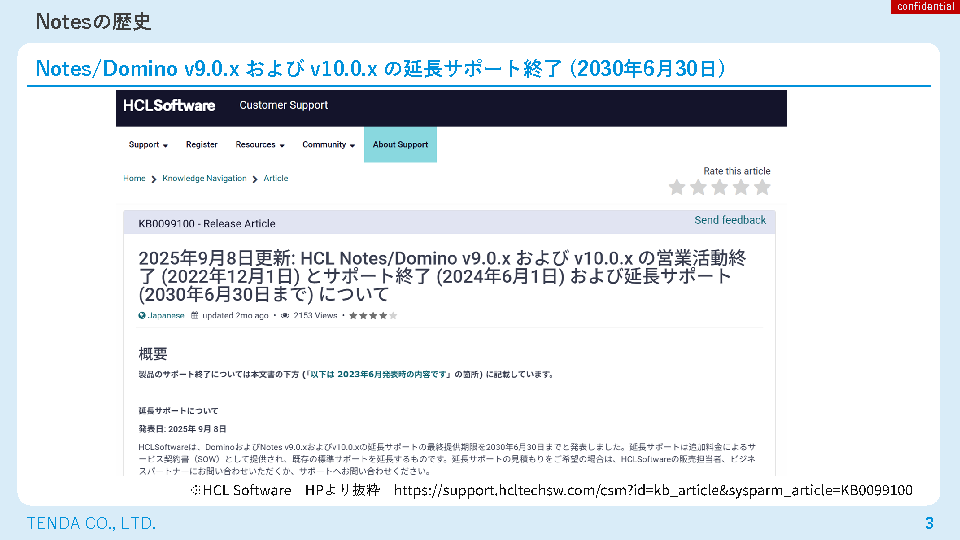Open the Resources dropdown menu
The height and width of the screenshot is (540, 960).
click(260, 145)
